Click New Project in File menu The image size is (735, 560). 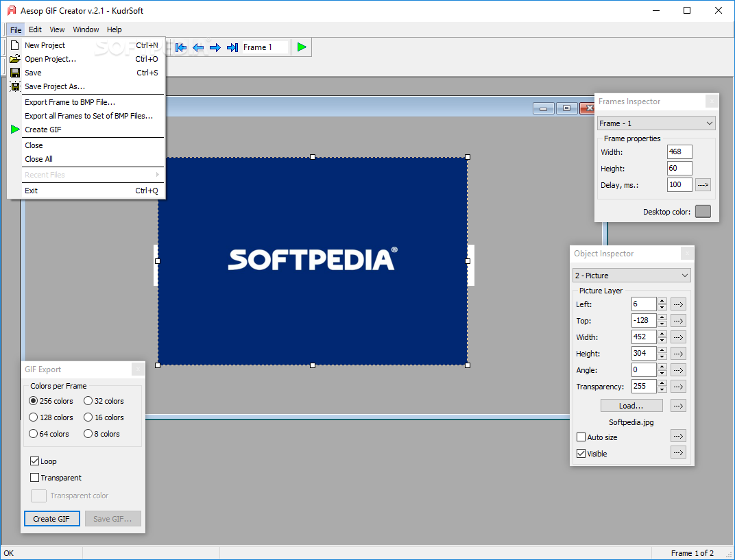click(45, 45)
